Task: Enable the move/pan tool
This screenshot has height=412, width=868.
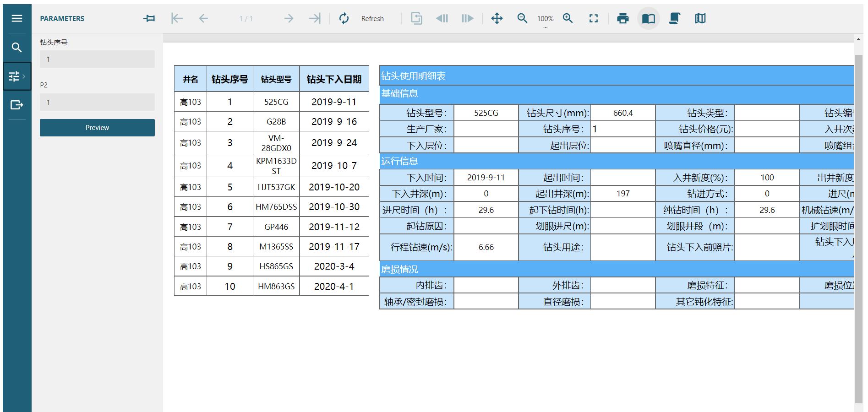Action: click(497, 18)
